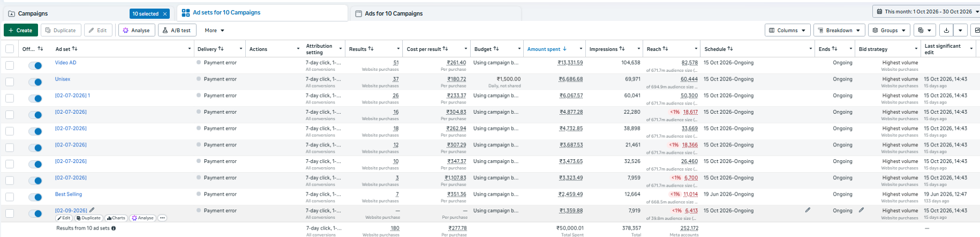
Task: Sort by the Schedule column
Action: 730,49
